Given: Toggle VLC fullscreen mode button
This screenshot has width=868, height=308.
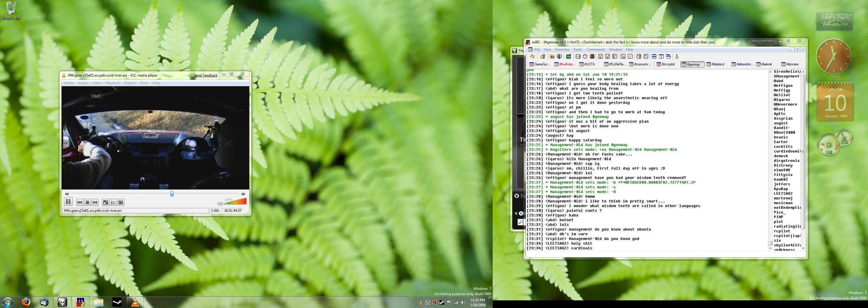Looking at the screenshot, I should coord(106,202).
